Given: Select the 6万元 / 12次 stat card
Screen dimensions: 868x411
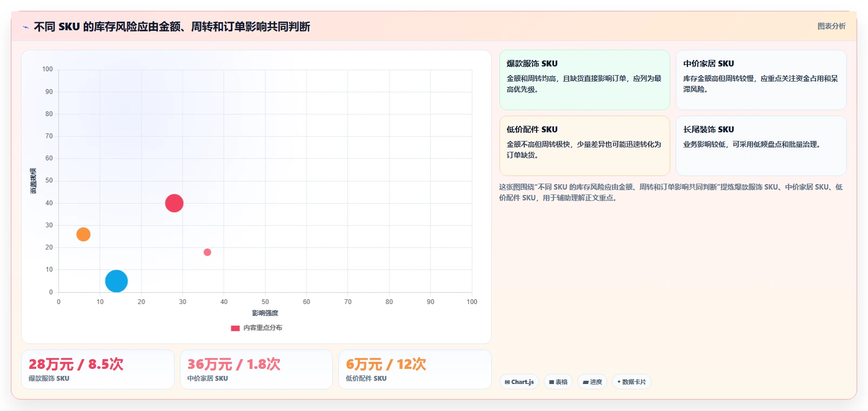Looking at the screenshot, I should (415, 369).
